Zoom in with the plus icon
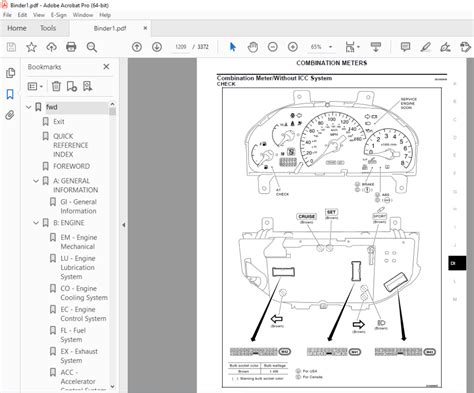The image size is (474, 393). [293, 47]
